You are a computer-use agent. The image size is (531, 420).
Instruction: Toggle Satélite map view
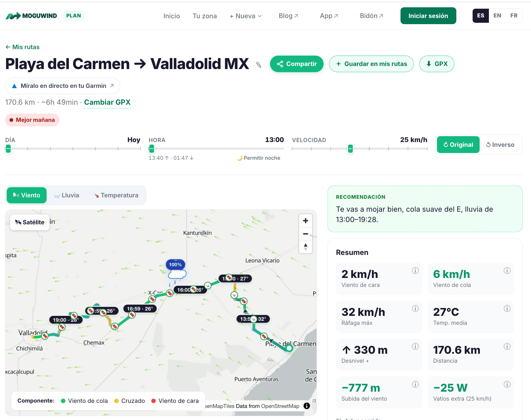click(x=30, y=222)
